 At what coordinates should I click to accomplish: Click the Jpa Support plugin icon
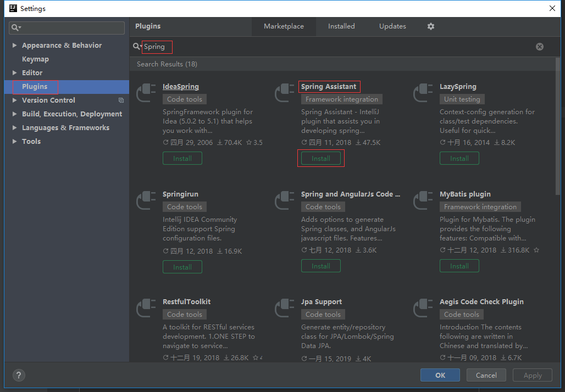[x=285, y=307]
